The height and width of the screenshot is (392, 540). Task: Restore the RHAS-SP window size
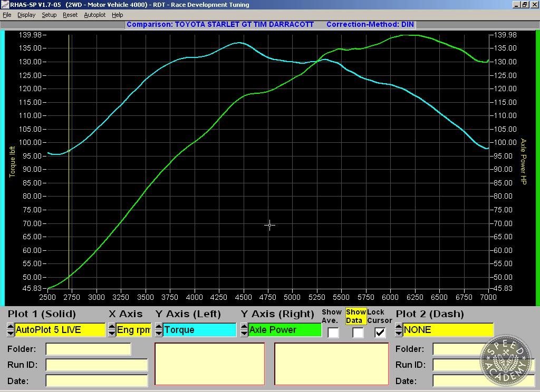524,4
